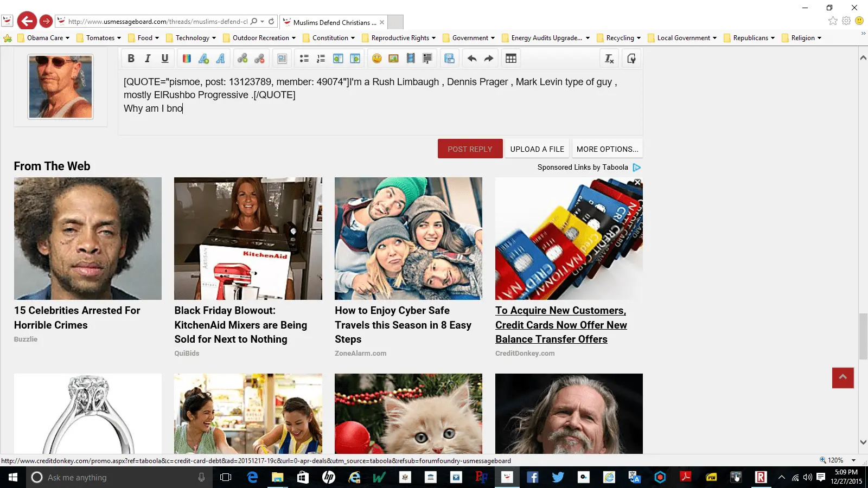Click the remove formatting icon

[x=609, y=59]
